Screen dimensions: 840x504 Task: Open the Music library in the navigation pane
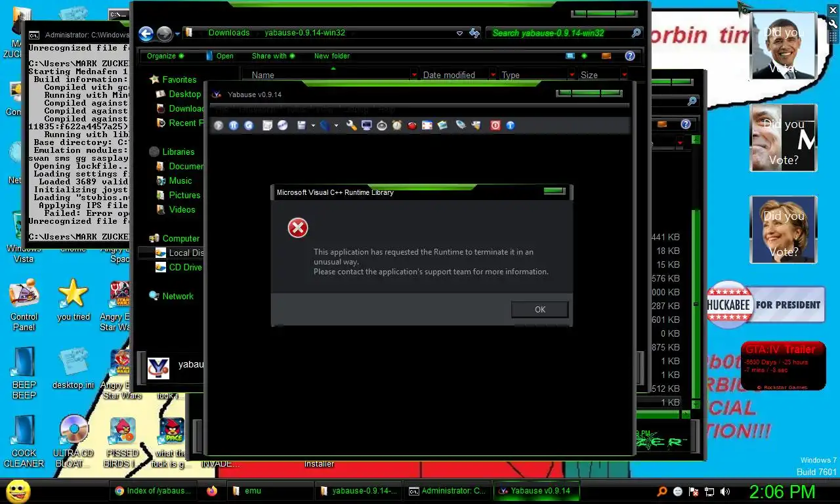pyautogui.click(x=180, y=180)
